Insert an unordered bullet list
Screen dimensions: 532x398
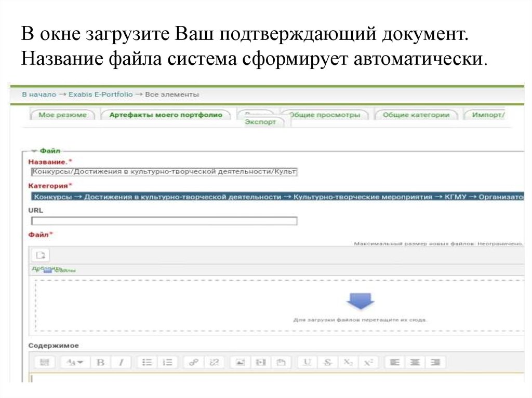pos(148,362)
